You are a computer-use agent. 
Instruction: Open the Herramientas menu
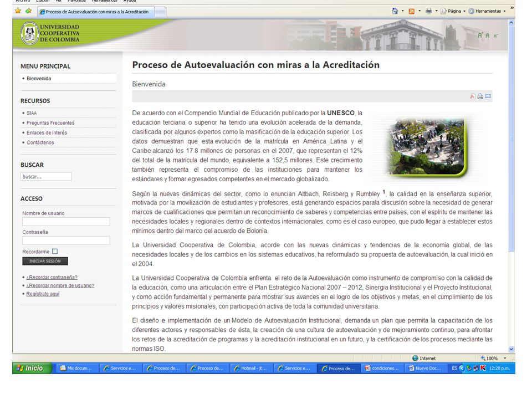click(x=487, y=11)
